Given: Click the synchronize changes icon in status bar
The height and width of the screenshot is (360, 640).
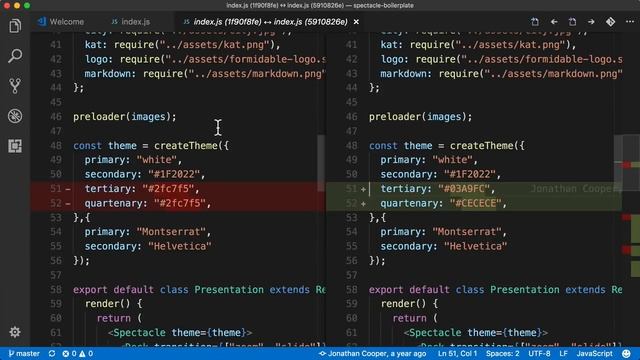Looking at the screenshot, I should point(52,353).
